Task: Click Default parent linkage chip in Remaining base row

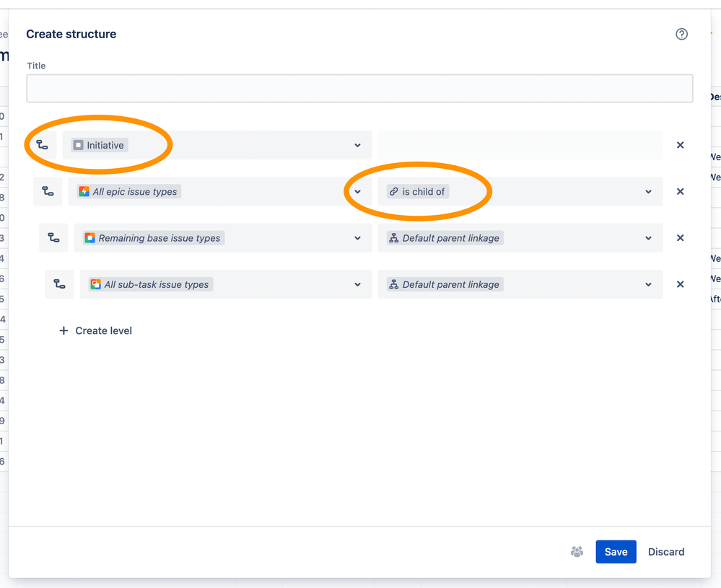Action: pos(445,238)
